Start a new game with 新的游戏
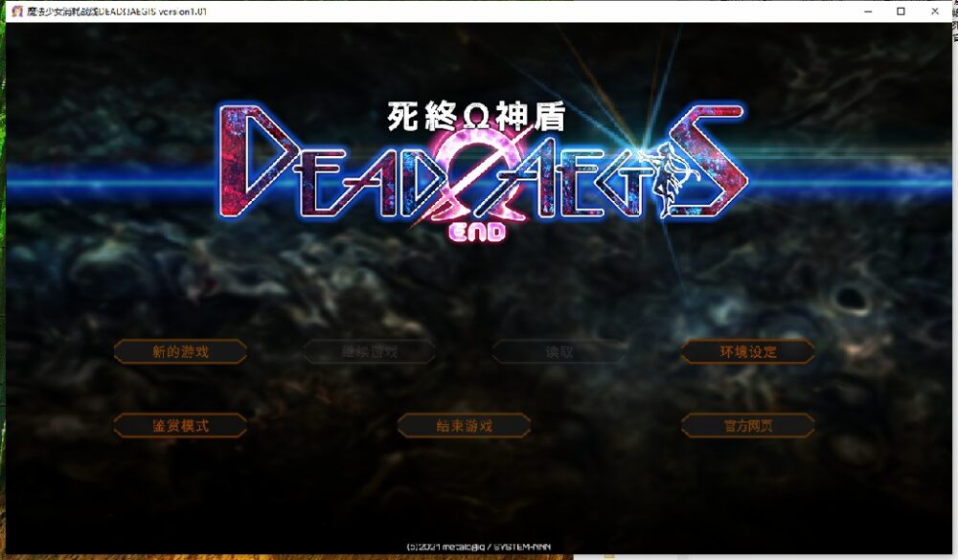 coord(180,351)
